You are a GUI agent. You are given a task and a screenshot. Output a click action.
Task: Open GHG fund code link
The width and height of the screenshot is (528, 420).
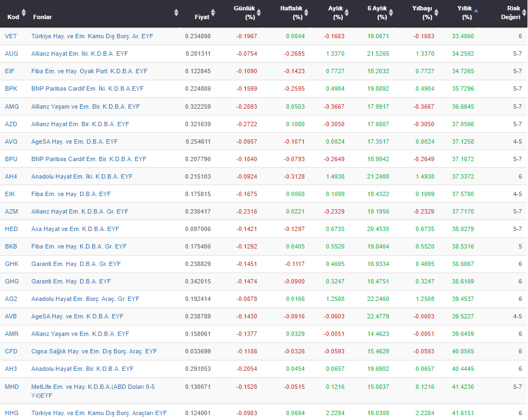[x=12, y=282]
